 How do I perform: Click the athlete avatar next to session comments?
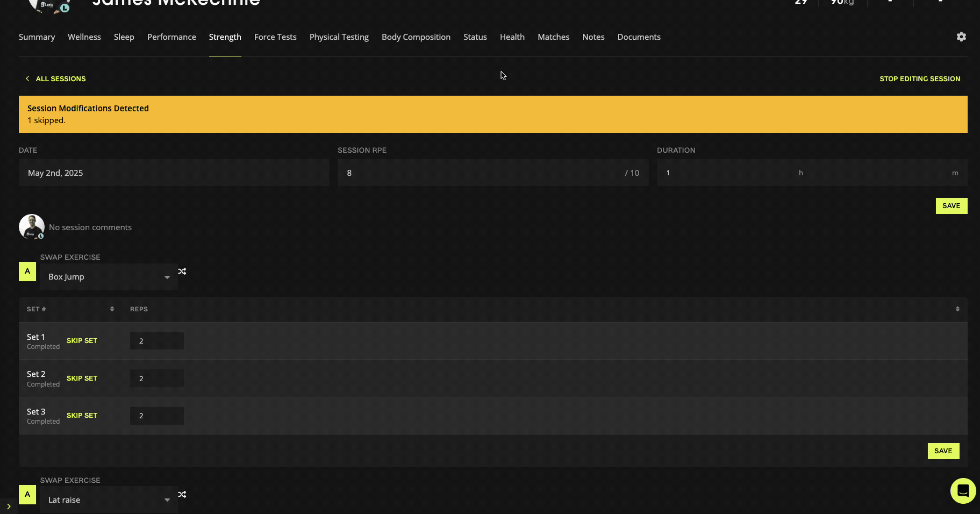coord(32,227)
